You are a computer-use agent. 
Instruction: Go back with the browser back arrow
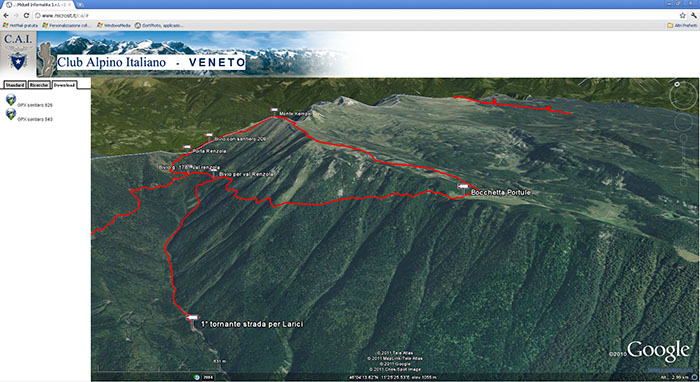tap(6, 15)
